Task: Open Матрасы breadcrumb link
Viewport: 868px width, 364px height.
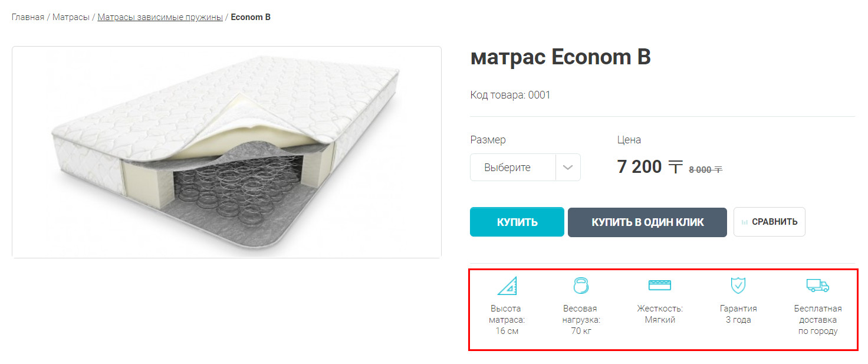Action: pos(71,17)
